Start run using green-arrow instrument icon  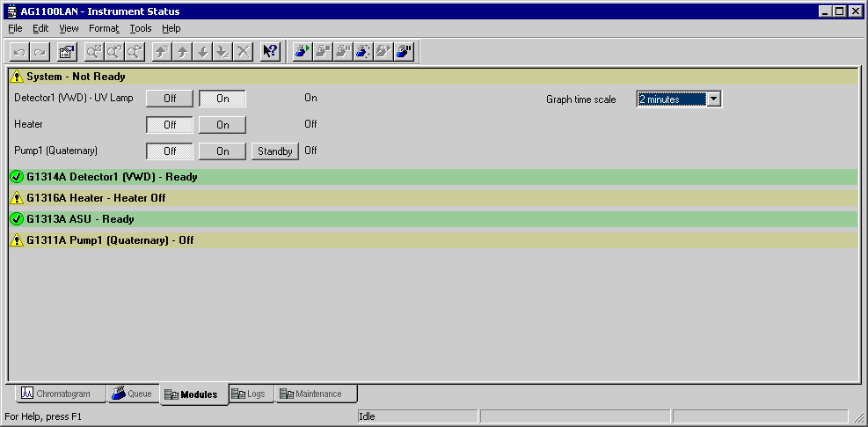pos(303,52)
